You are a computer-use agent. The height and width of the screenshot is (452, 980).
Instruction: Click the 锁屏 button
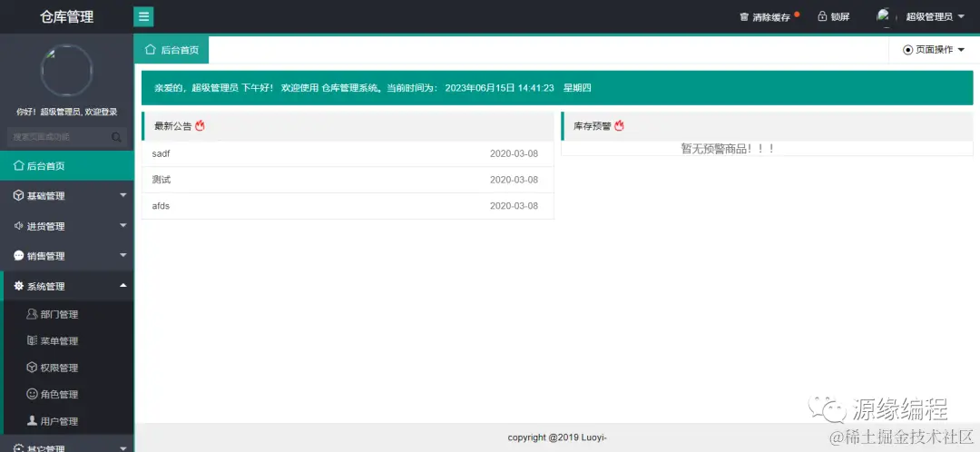(x=834, y=17)
